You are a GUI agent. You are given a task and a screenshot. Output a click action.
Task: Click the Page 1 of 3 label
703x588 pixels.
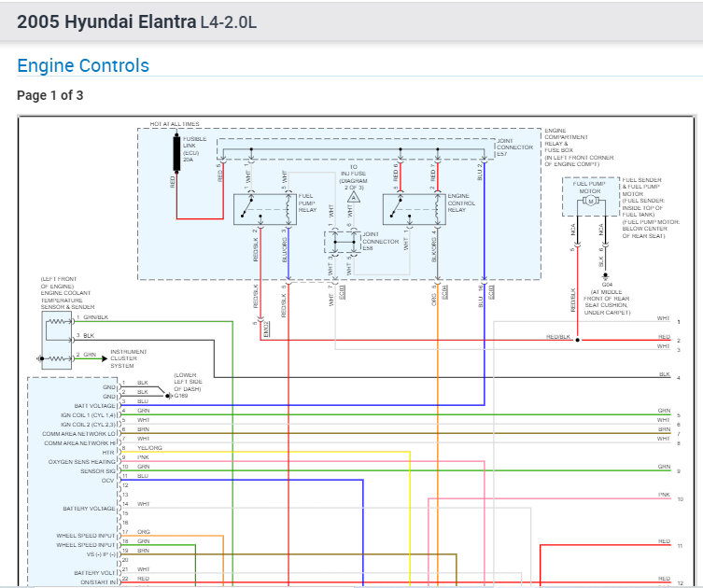(49, 95)
